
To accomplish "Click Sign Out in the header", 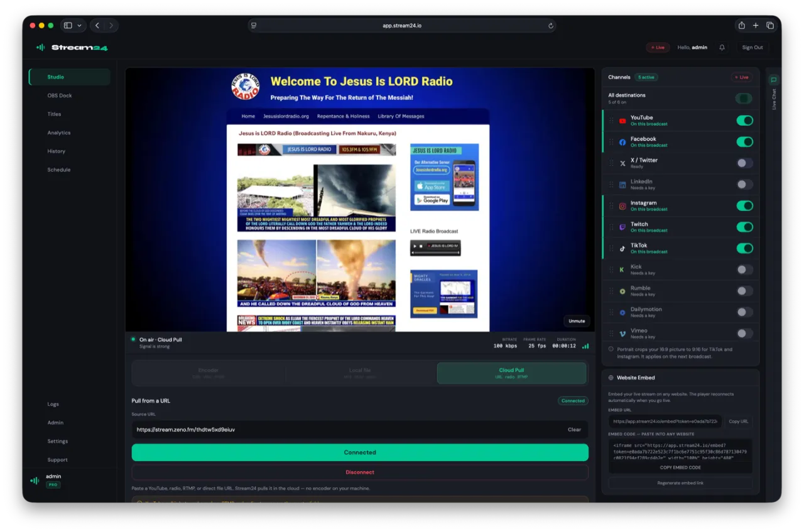I will (x=752, y=47).
